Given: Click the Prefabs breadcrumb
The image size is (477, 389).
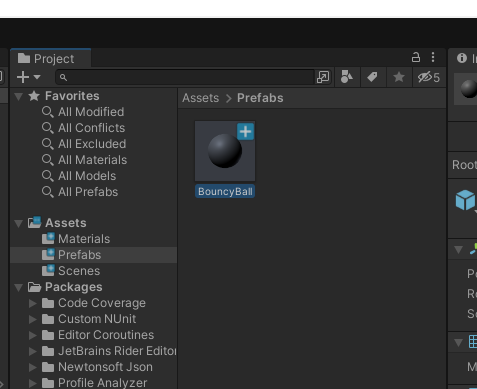Looking at the screenshot, I should 260,98.
